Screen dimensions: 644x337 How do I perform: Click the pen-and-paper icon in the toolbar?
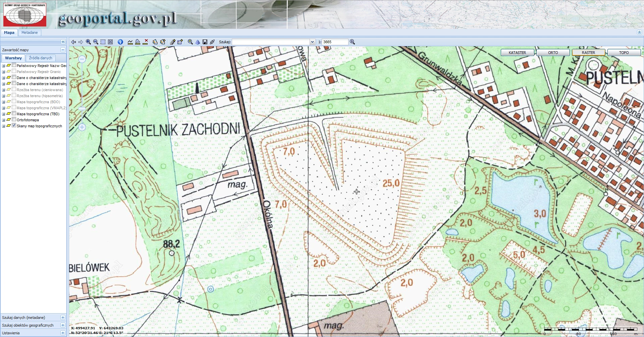coord(212,42)
